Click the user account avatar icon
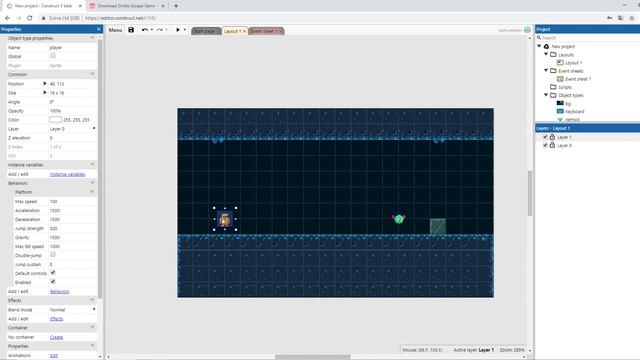Screen dimensions: 640x360 (x=527, y=30)
